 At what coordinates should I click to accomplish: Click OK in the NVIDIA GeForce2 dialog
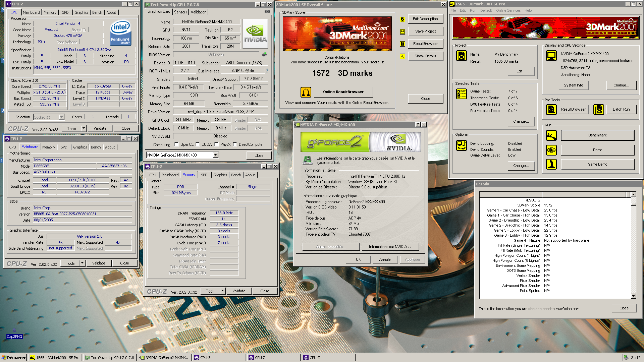(x=358, y=259)
